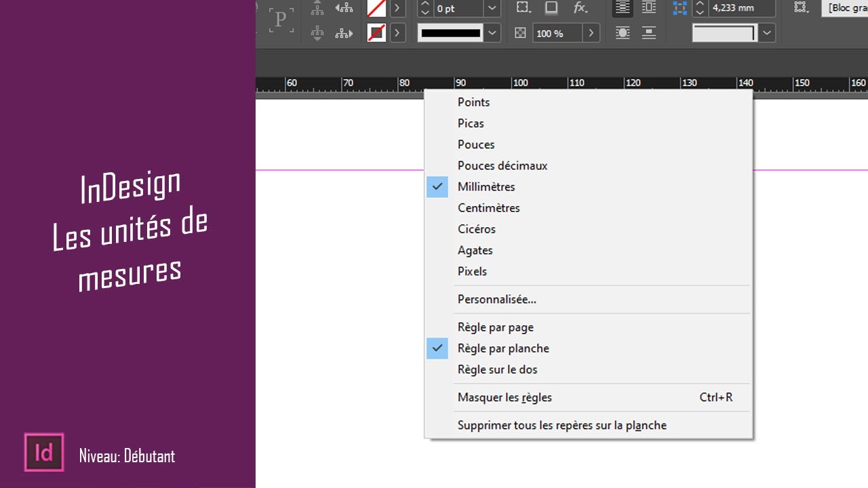This screenshot has width=868, height=488.
Task: Click the black stroke type preview
Action: (451, 33)
